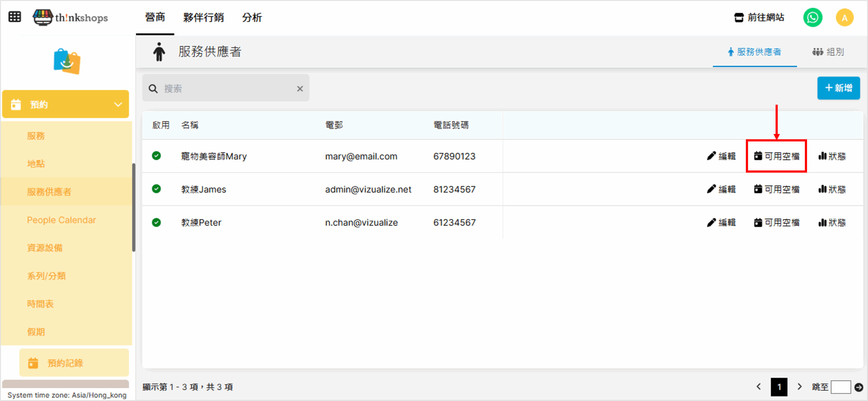Open People Calendar in sidebar
The width and height of the screenshot is (868, 401).
click(61, 220)
